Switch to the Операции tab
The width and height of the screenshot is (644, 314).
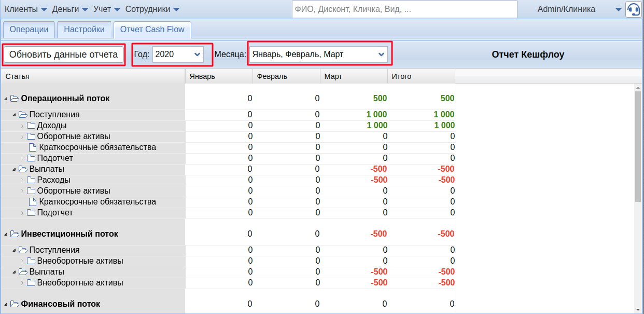pyautogui.click(x=29, y=30)
